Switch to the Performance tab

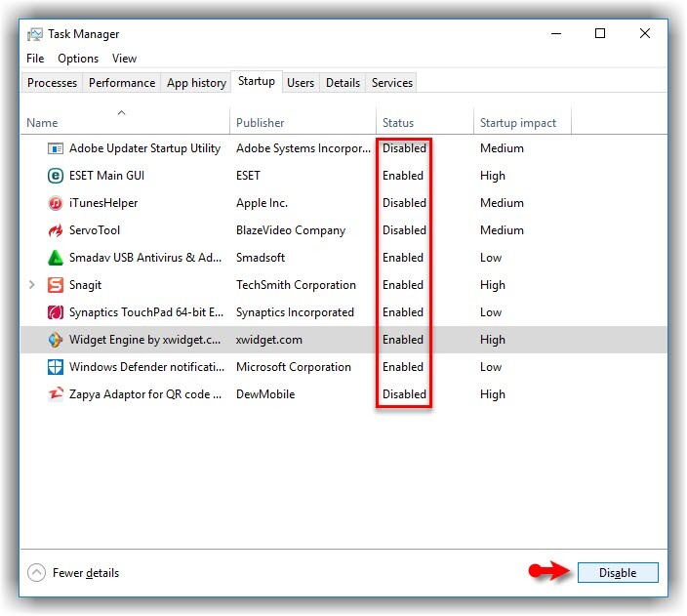[x=122, y=83]
